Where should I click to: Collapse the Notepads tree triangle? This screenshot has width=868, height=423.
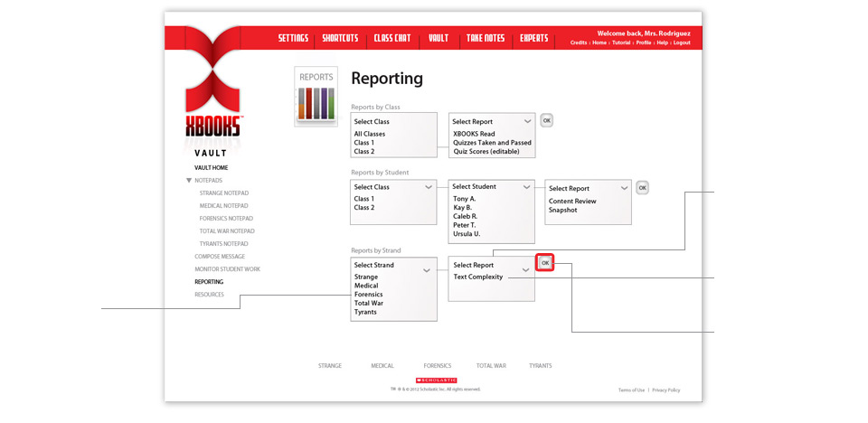(x=189, y=181)
